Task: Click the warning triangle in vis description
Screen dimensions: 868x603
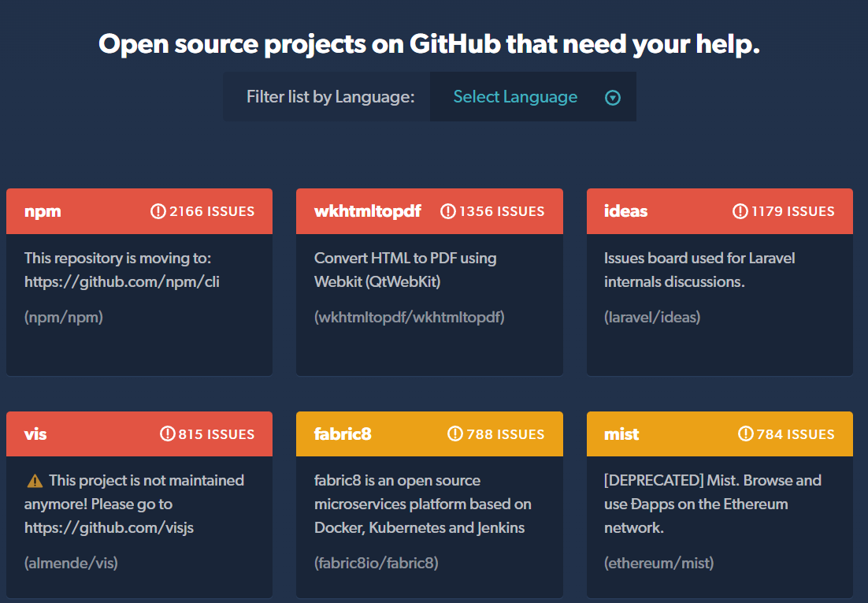Action: coord(35,481)
